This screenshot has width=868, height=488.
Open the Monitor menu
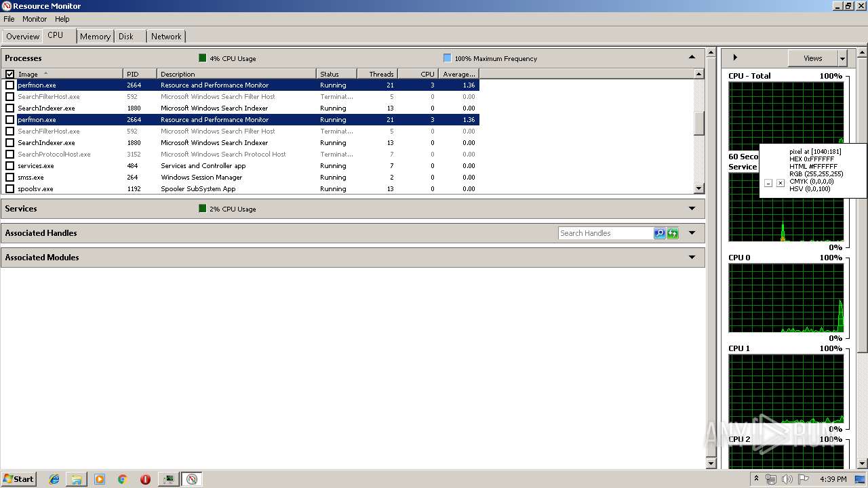click(35, 19)
